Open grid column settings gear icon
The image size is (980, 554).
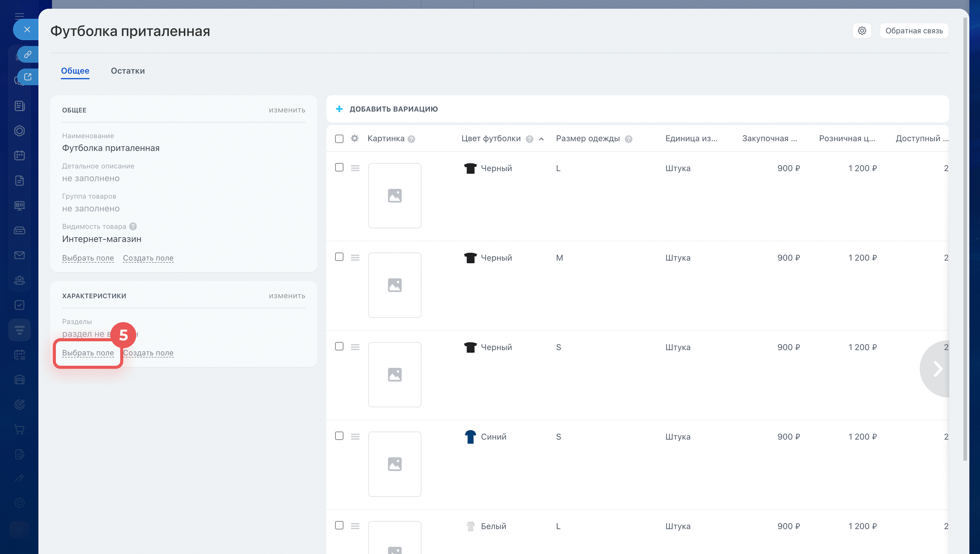coord(354,138)
